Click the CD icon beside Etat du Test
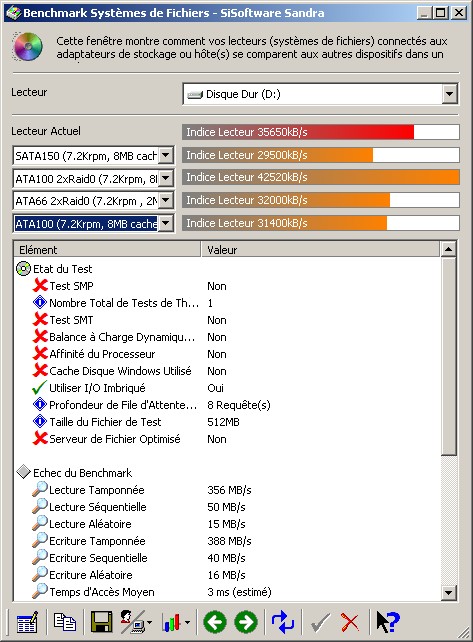The height and width of the screenshot is (642, 473). coord(23,269)
